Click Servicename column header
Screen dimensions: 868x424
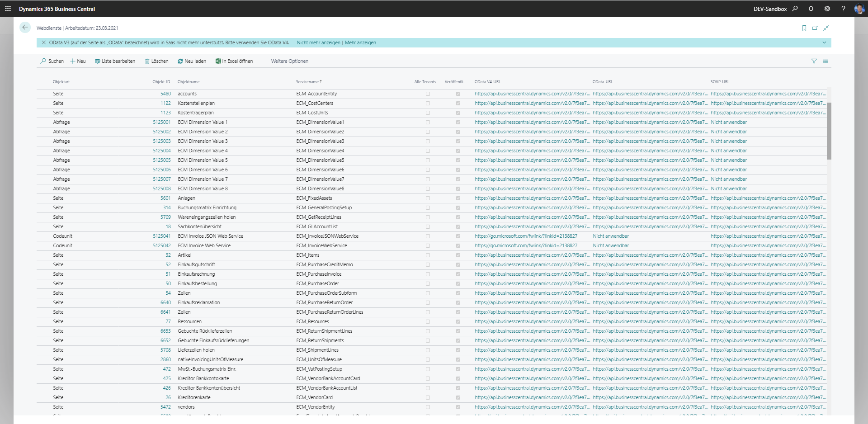(309, 82)
